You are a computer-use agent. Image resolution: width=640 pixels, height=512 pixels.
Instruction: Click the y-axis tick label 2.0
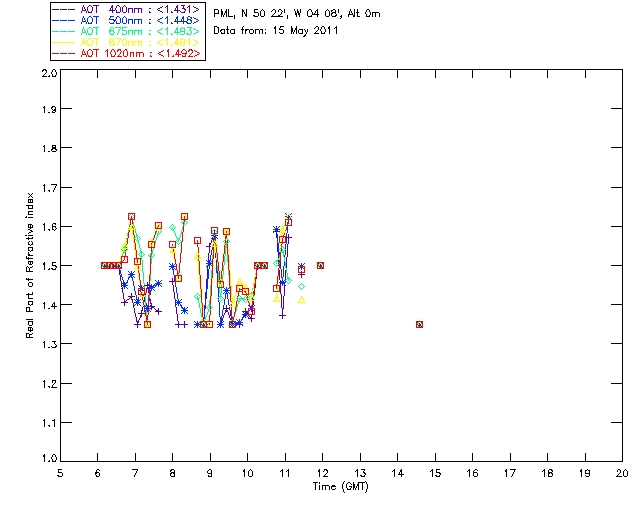[x=49, y=73]
